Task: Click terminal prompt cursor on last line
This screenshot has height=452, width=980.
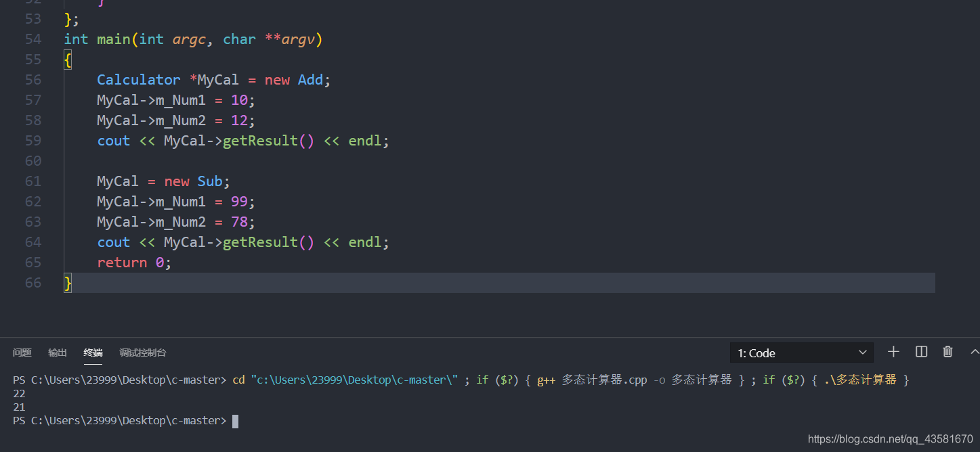Action: pos(235,421)
